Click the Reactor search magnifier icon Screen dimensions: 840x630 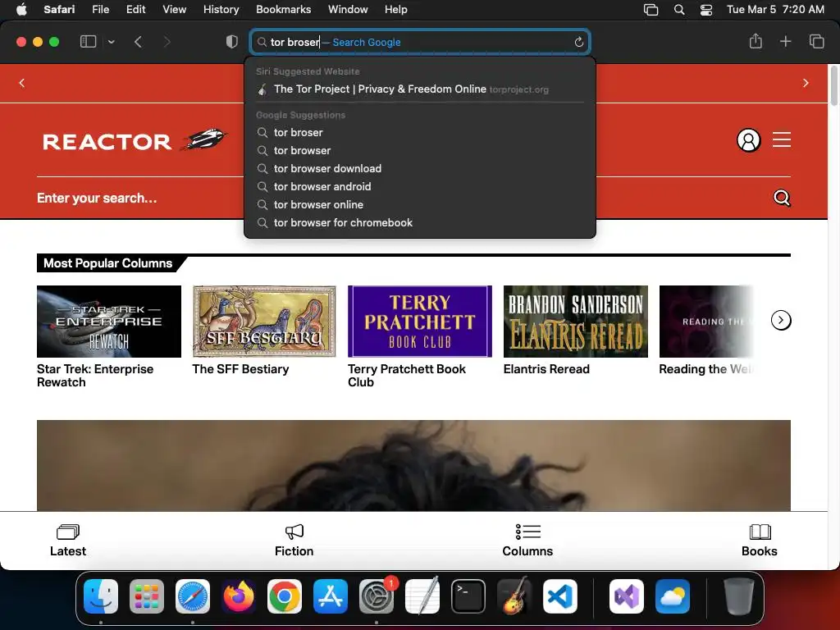click(782, 199)
